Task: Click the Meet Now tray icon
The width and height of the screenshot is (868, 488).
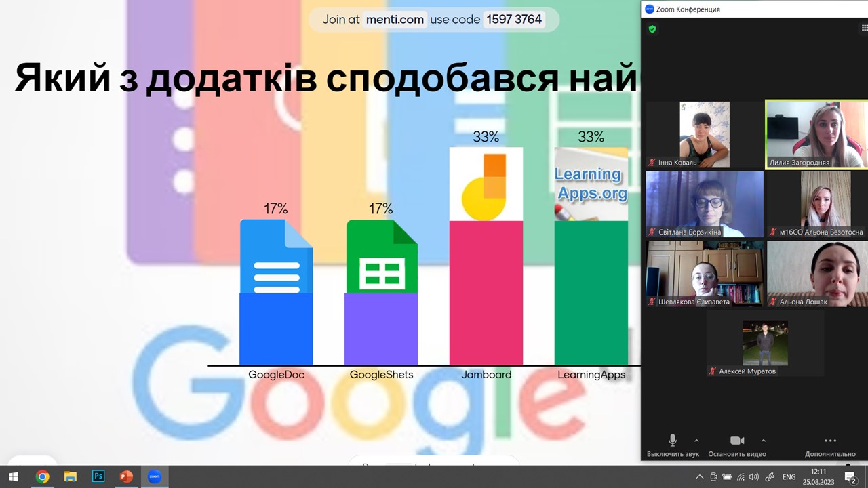Action: click(x=713, y=476)
